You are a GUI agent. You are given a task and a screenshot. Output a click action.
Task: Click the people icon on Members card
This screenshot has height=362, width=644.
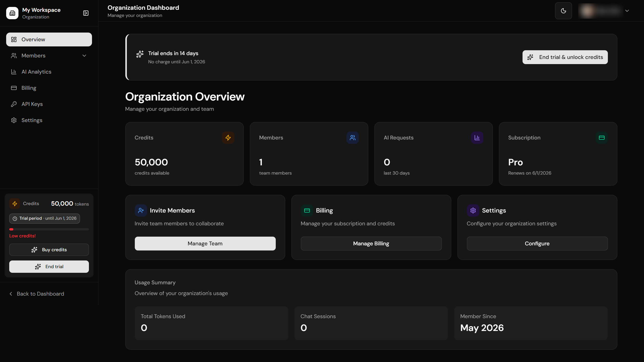tap(353, 138)
